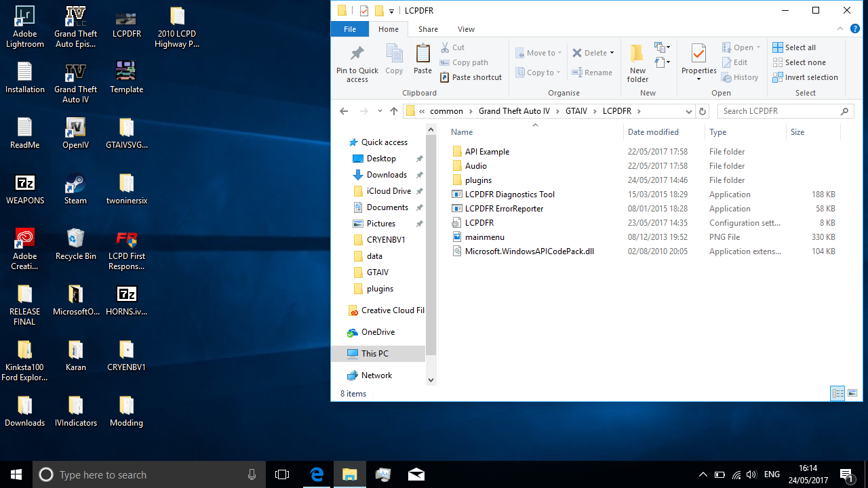
Task: Collapse the ribbon with the chevron
Action: coord(840,29)
